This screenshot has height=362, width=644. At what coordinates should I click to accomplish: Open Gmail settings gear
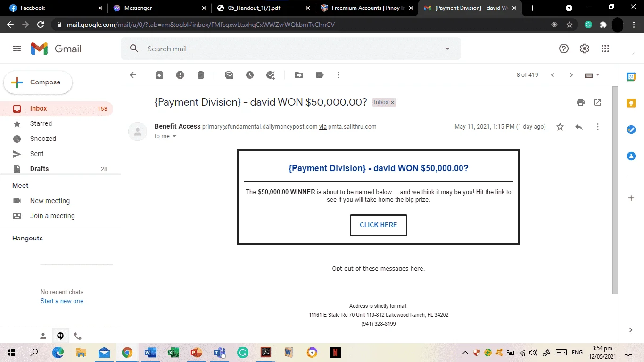[585, 49]
